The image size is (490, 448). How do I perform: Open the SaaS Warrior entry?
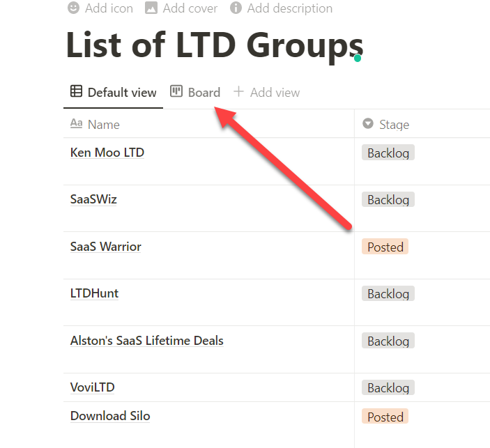point(106,247)
